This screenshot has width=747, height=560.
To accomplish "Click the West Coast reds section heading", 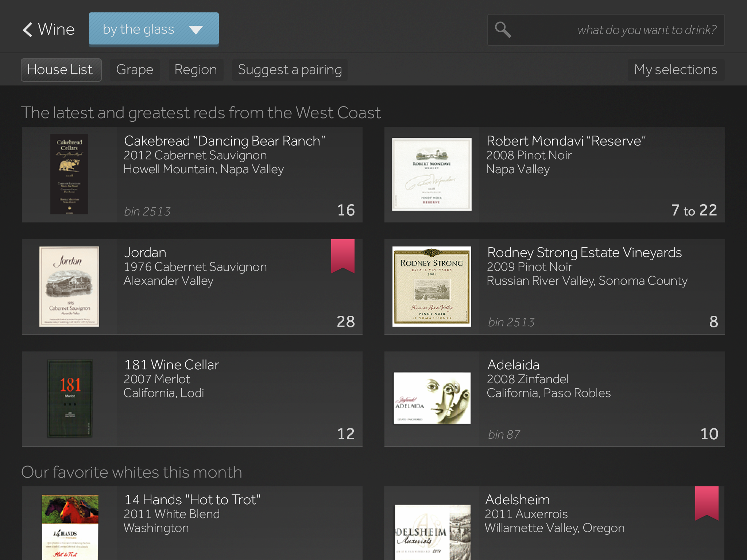I will [x=201, y=113].
